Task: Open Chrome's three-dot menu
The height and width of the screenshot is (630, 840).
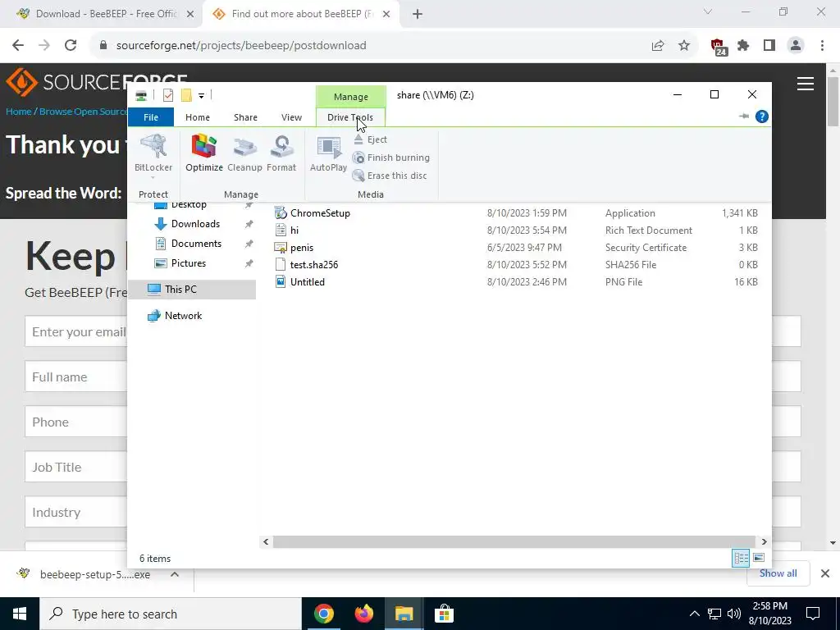Action: 822,46
